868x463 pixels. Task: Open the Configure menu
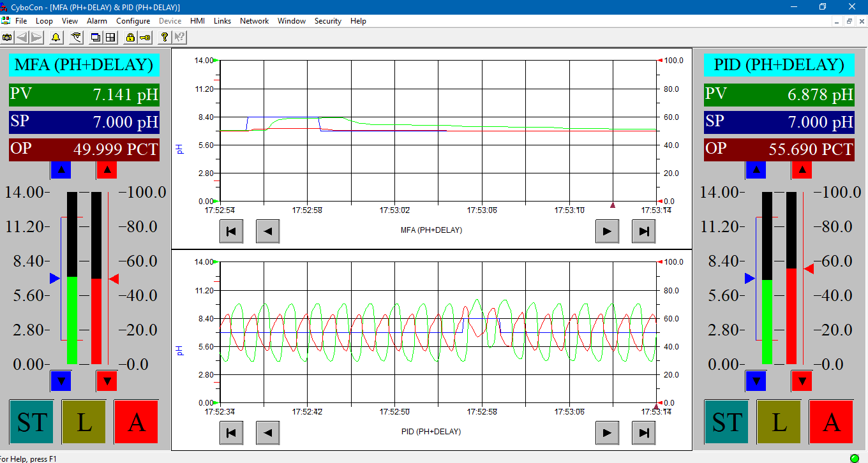click(133, 21)
